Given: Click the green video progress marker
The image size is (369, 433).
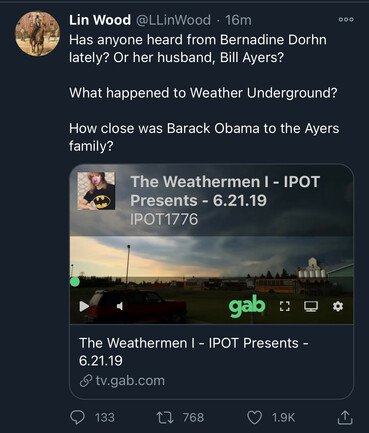Looking at the screenshot, I should coord(75,282).
